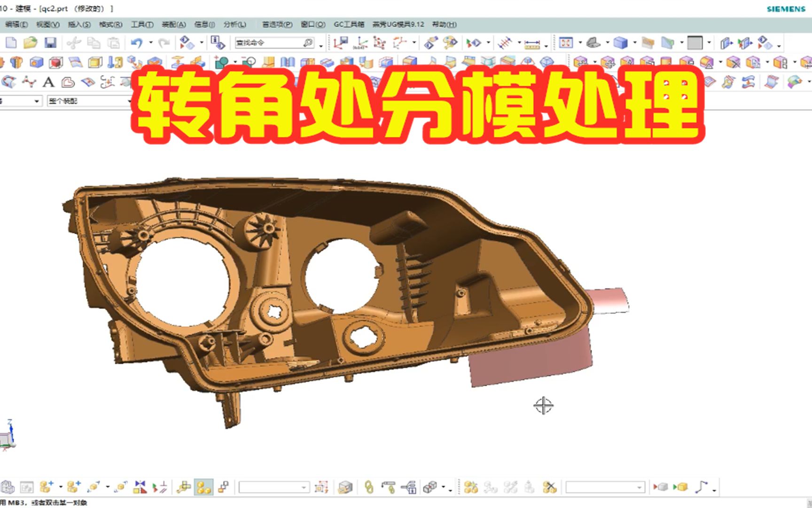Click the chain link WAVE linker icon
Viewport: 812px width, 508px height.
coord(369,487)
